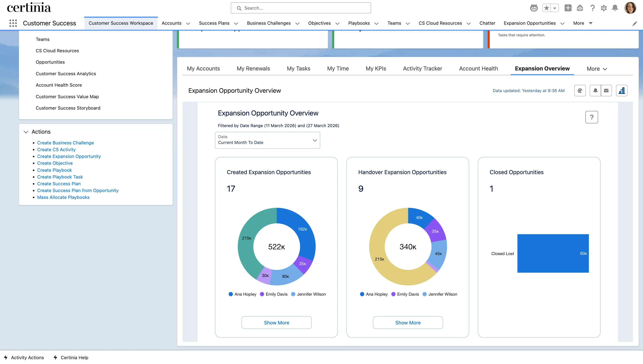The width and height of the screenshot is (643, 364).
Task: Open the Date dropdown showing Current Month To Date
Action: click(267, 140)
